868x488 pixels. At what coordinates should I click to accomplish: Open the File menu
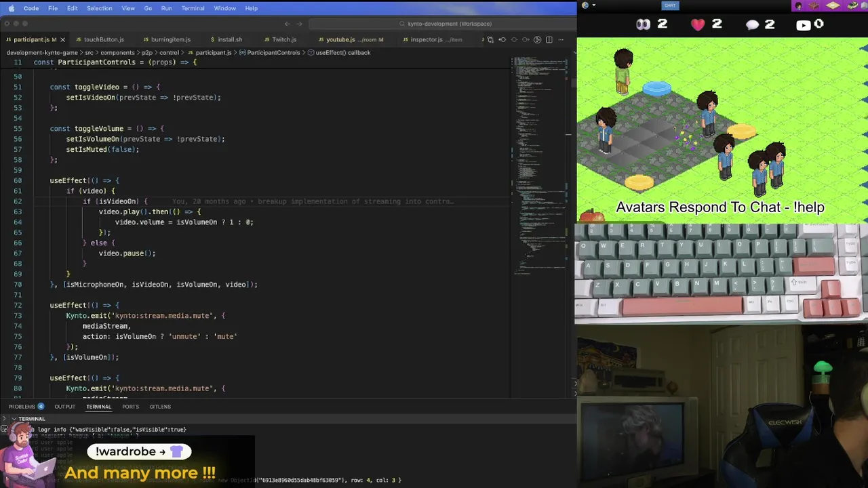[52, 8]
